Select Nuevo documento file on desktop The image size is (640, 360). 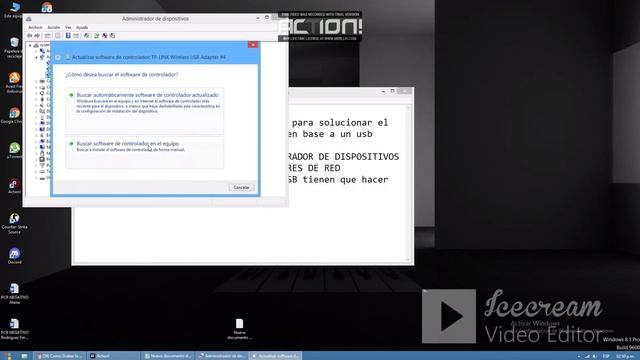coord(239,329)
